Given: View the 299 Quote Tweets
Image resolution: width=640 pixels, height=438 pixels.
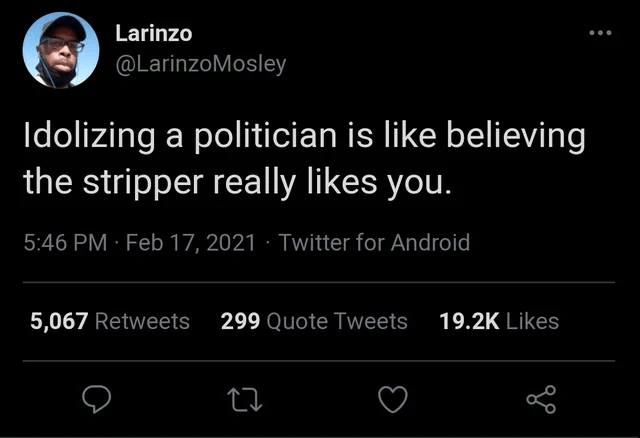Looking at the screenshot, I should (313, 321).
